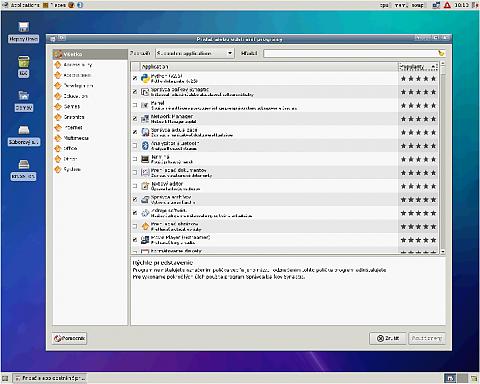The image size is (480, 384).
Task: Click the show desktop icon at bottom-left
Action: tap(5, 378)
